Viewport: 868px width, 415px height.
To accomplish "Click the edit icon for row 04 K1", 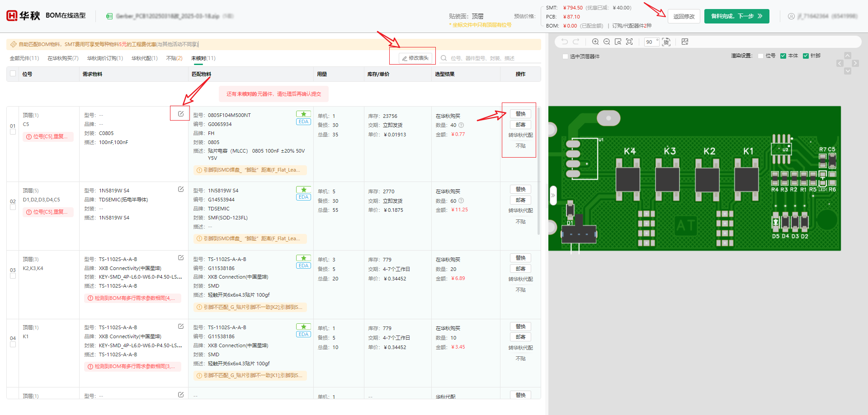I will pos(181,326).
